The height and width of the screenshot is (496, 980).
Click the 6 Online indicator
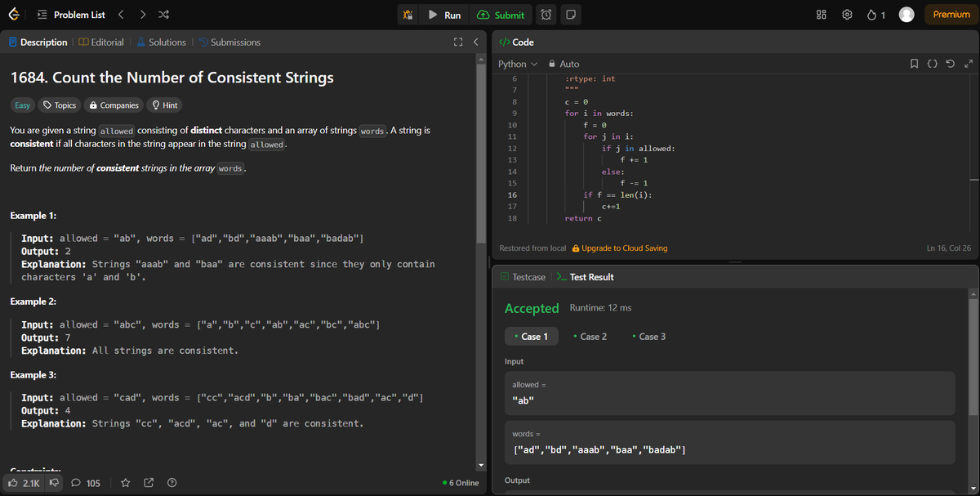tap(461, 483)
